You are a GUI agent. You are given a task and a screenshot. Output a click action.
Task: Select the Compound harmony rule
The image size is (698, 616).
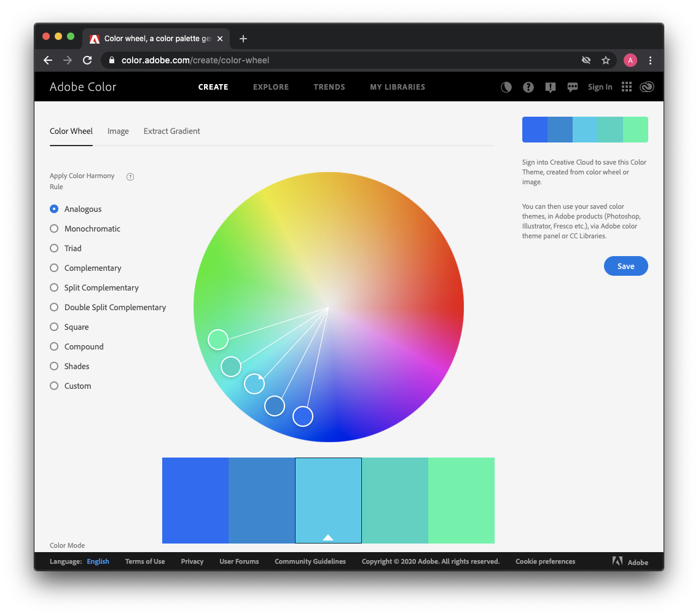pyautogui.click(x=77, y=346)
